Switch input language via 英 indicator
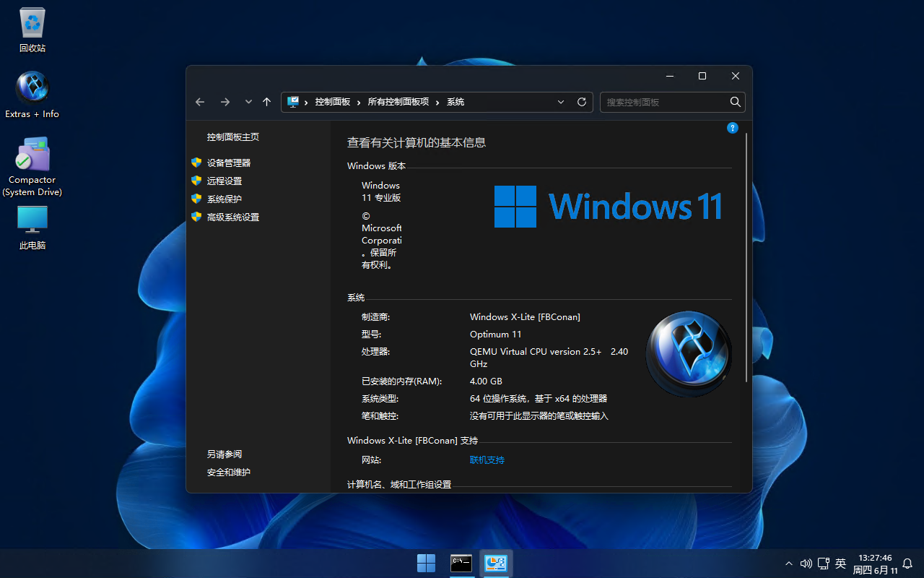 pyautogui.click(x=841, y=564)
